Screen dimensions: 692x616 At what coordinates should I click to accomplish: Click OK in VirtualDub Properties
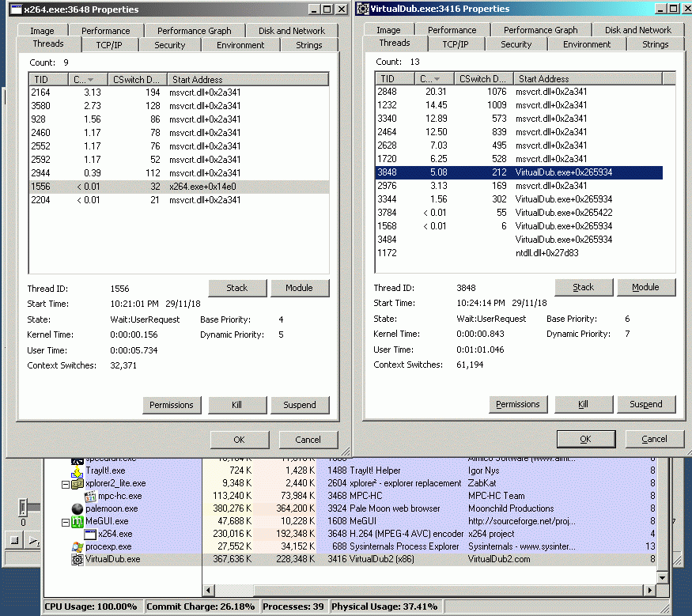(586, 439)
